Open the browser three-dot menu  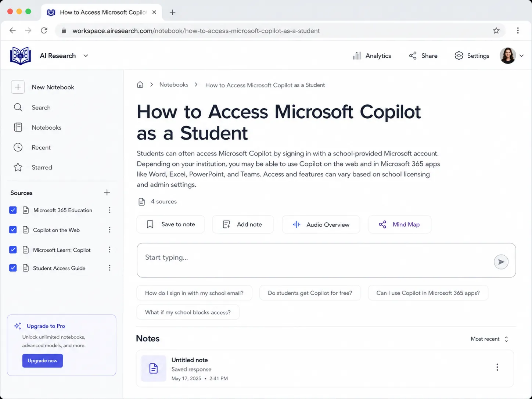[x=518, y=30]
